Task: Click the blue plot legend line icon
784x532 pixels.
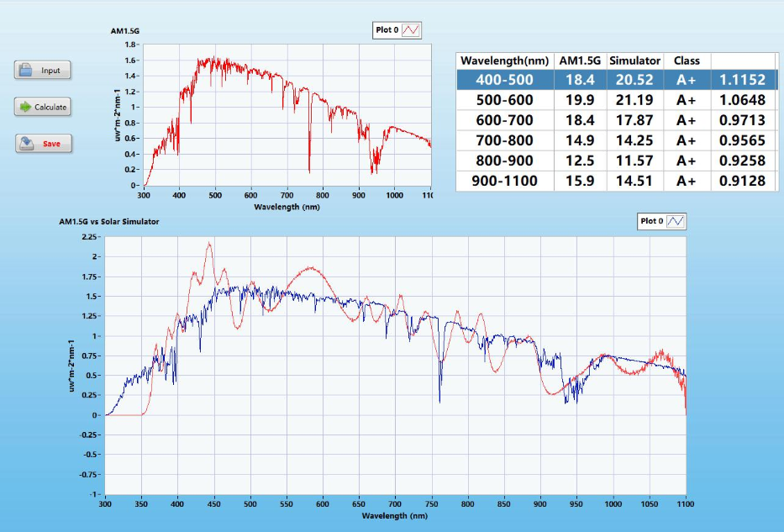Action: (x=676, y=221)
